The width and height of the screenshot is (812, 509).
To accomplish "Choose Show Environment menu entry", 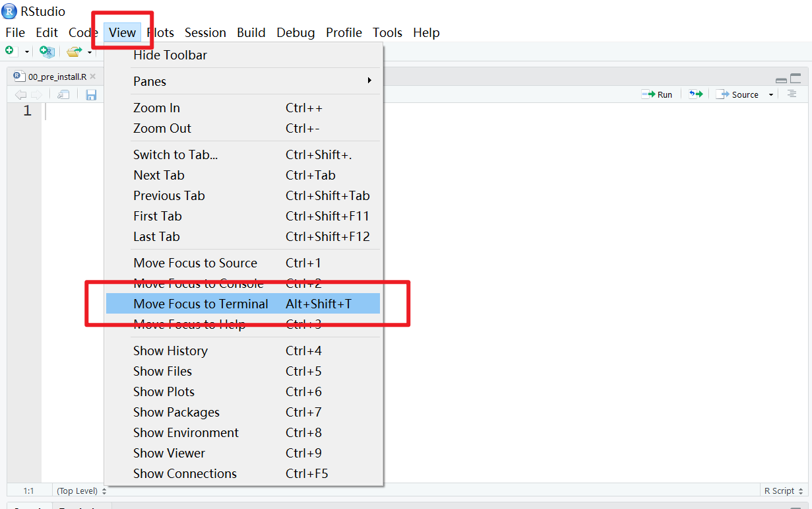I will point(243,432).
